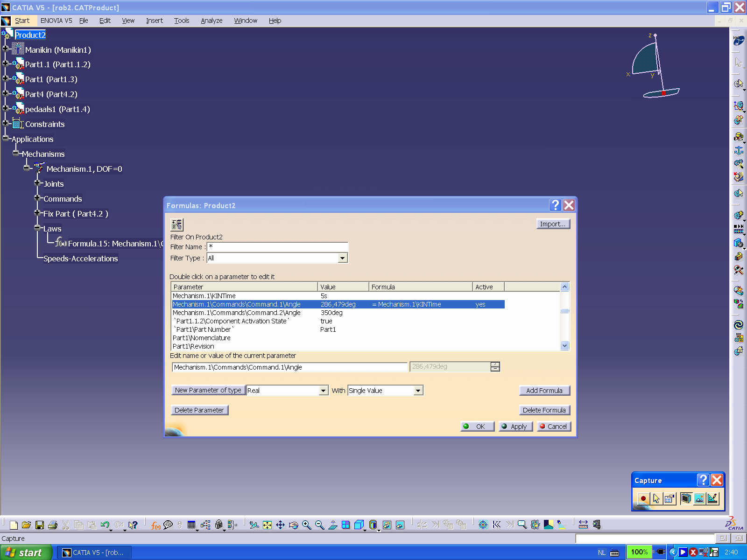Click the New document icon
This screenshot has height=560, width=747.
14,525
